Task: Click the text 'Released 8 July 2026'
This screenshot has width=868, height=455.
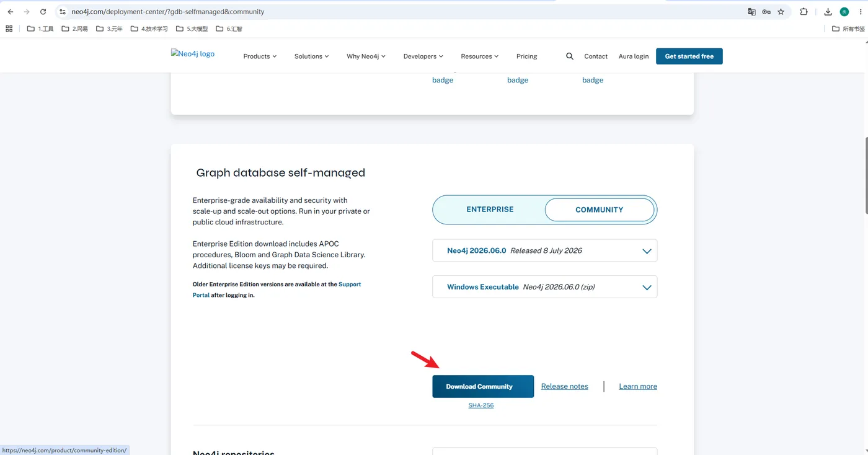Action: [x=546, y=250]
